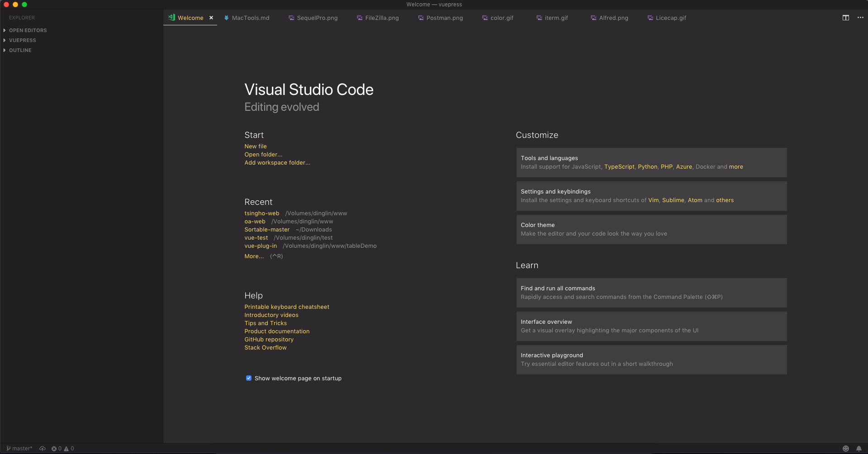Switch to the FileZilla.png tab

382,18
